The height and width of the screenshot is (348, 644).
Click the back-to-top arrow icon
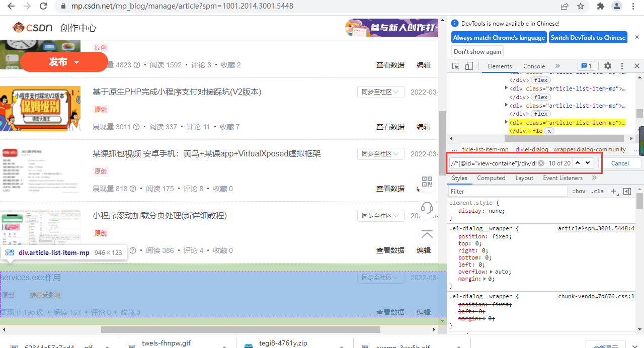[427, 234]
